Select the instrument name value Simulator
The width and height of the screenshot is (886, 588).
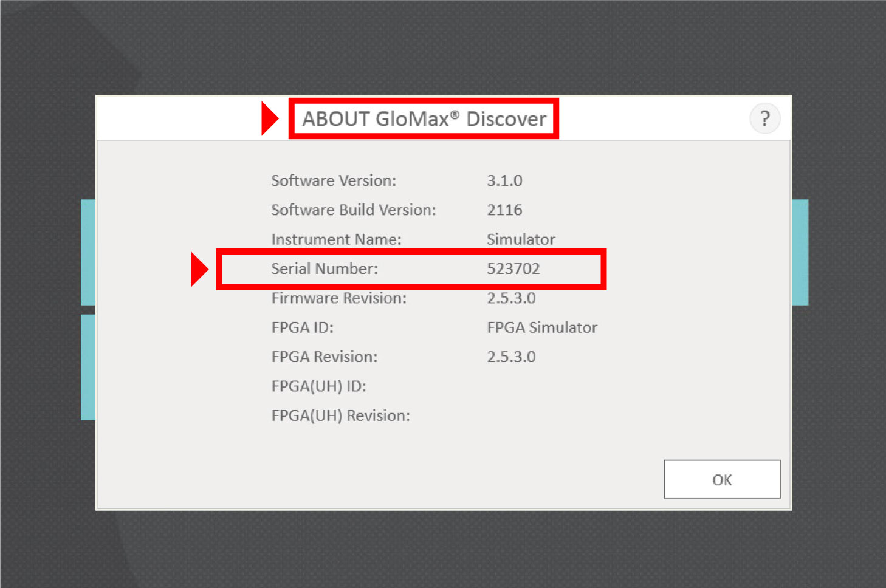521,239
